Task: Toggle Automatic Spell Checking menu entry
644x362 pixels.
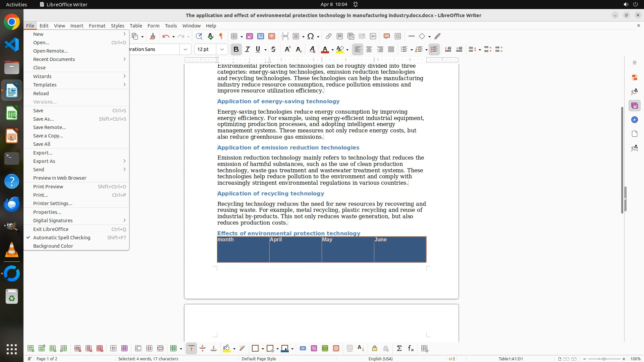Action: (62, 238)
